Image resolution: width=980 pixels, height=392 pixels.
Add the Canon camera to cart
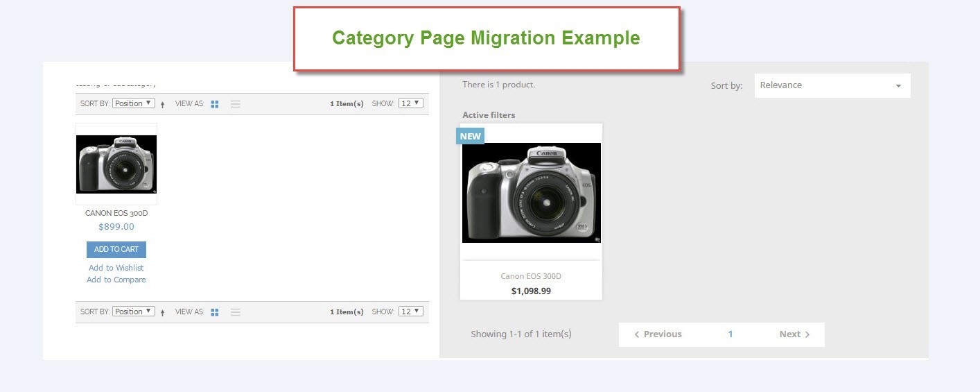(x=116, y=250)
